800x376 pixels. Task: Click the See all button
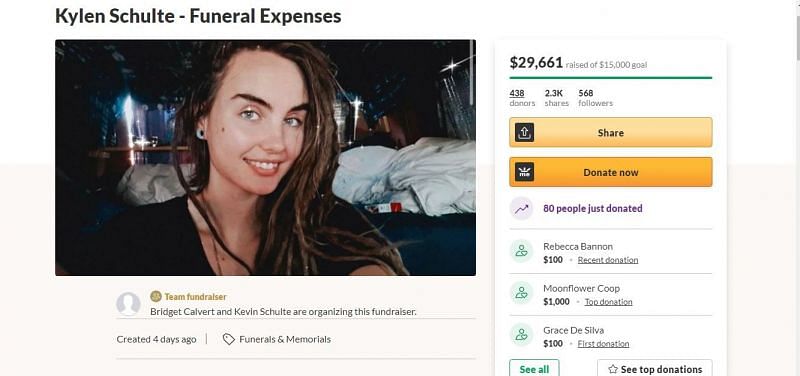click(534, 369)
